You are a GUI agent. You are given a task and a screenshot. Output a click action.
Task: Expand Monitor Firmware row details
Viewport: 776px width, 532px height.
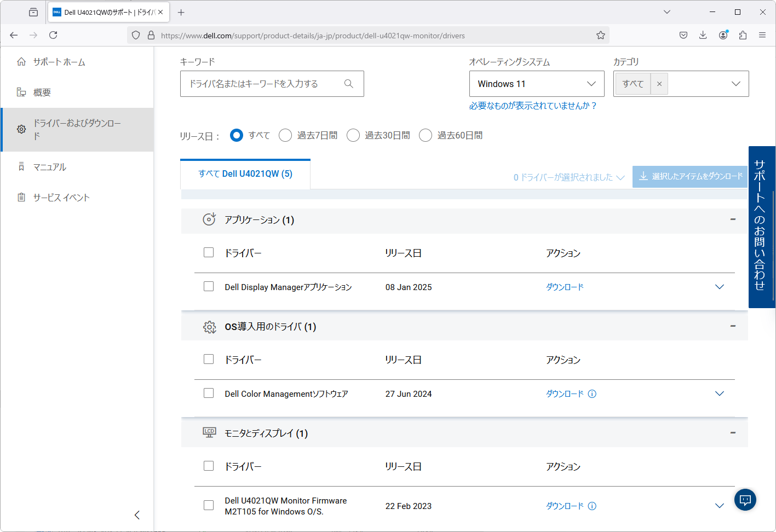tap(720, 506)
